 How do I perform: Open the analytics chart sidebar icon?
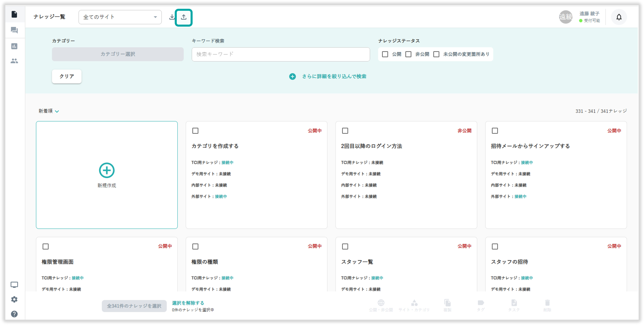pyautogui.click(x=14, y=46)
